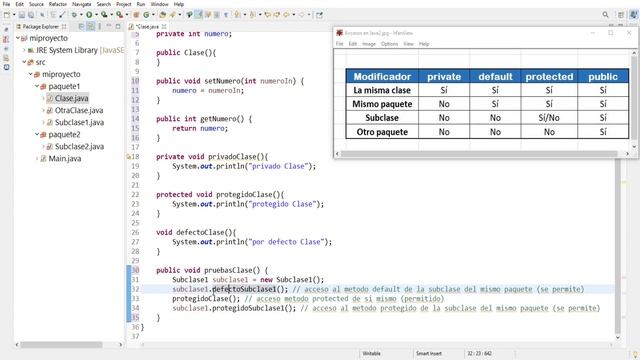
Task: Click the Pin Editor icon in the toolbar
Action: [x=319, y=15]
